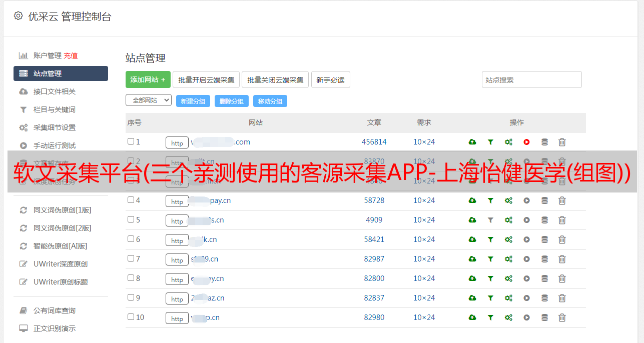The width and height of the screenshot is (644, 343).
Task: Open article count 456814 link
Action: 374,142
